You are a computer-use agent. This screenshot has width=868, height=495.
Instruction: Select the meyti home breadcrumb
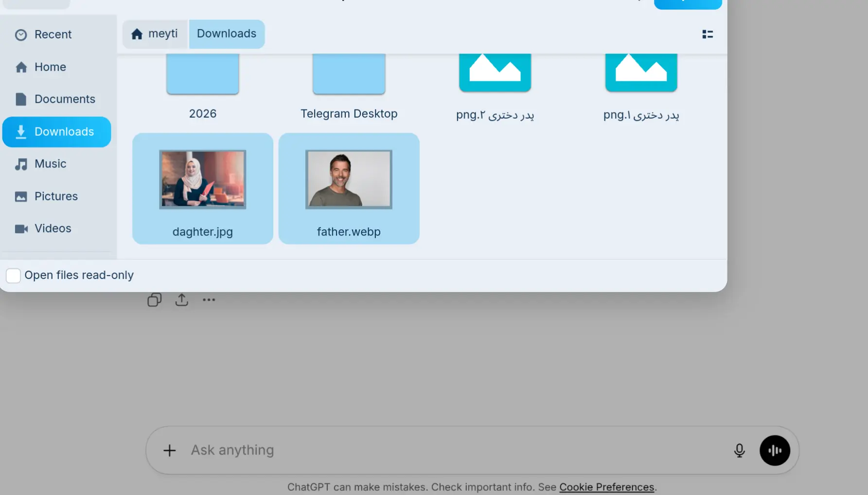(155, 34)
